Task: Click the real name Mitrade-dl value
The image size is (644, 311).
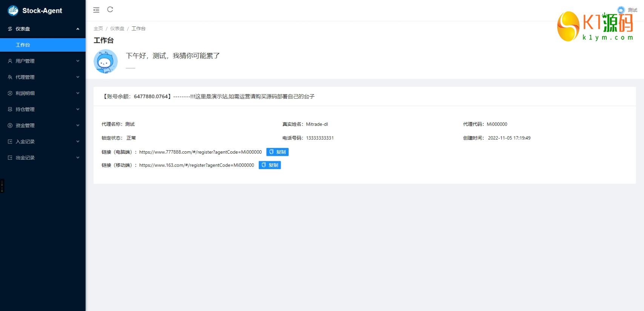Action: click(x=317, y=124)
